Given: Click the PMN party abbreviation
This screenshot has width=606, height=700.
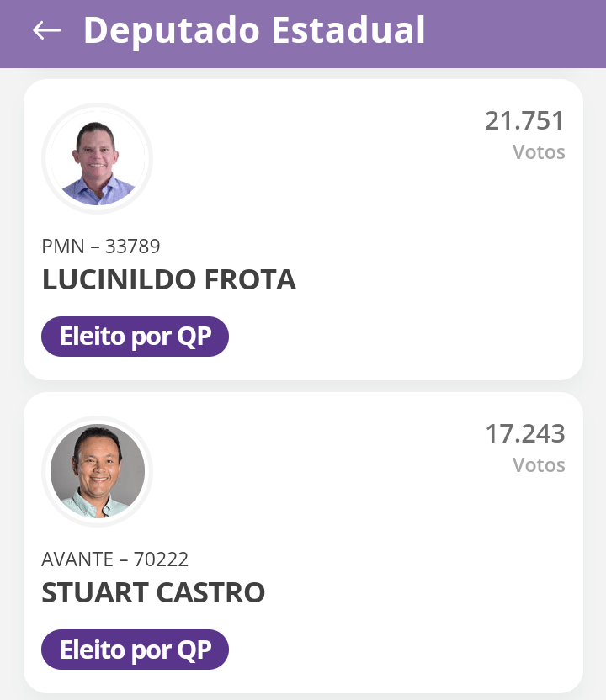Looking at the screenshot, I should click(x=61, y=247).
